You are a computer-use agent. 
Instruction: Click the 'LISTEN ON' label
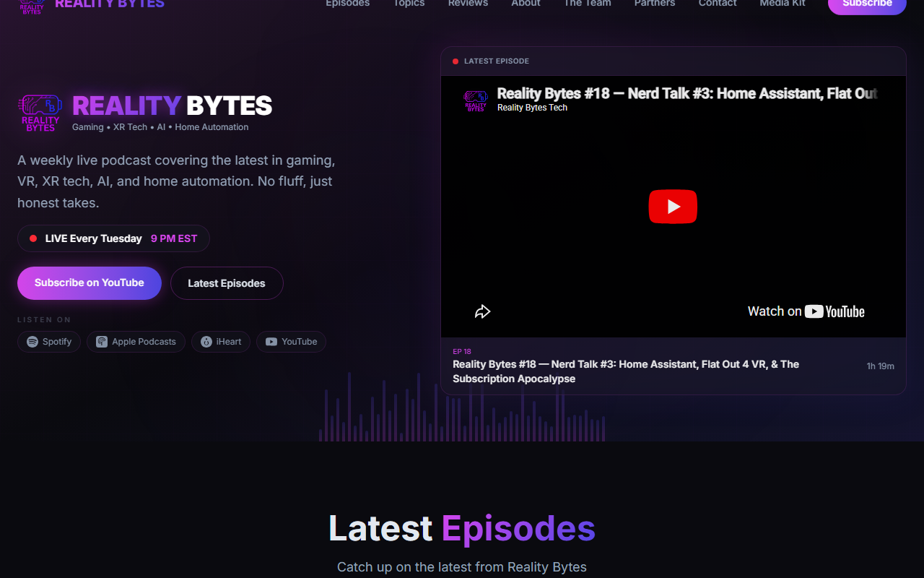44,320
